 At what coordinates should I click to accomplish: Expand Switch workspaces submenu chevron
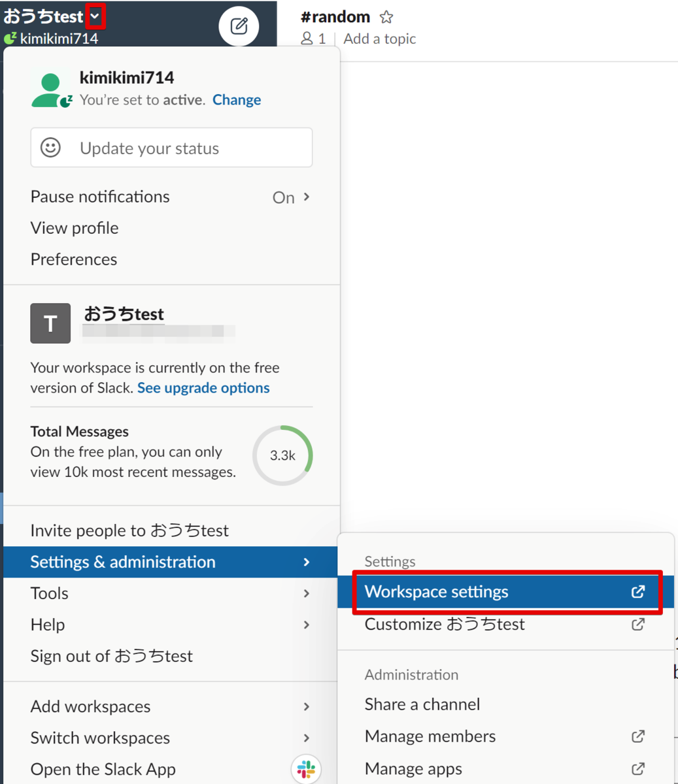[x=307, y=738]
